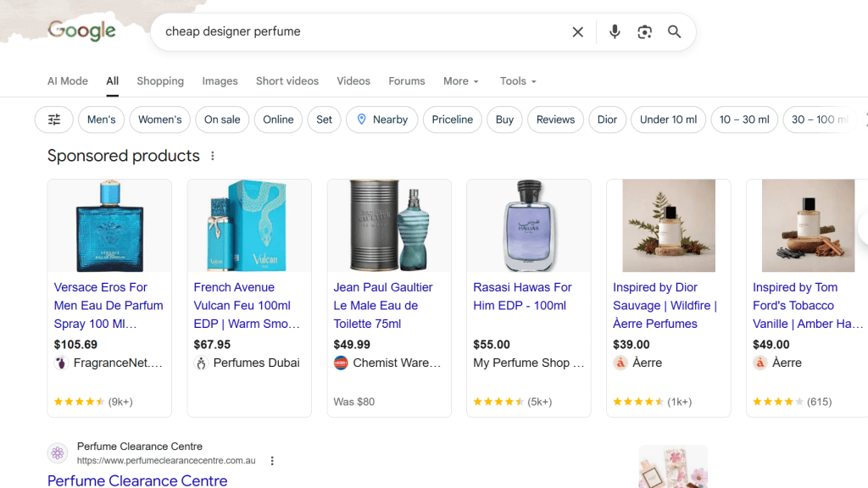Click the Jean Paul Gaultier product image
The height and width of the screenshot is (488, 868).
coord(389,225)
